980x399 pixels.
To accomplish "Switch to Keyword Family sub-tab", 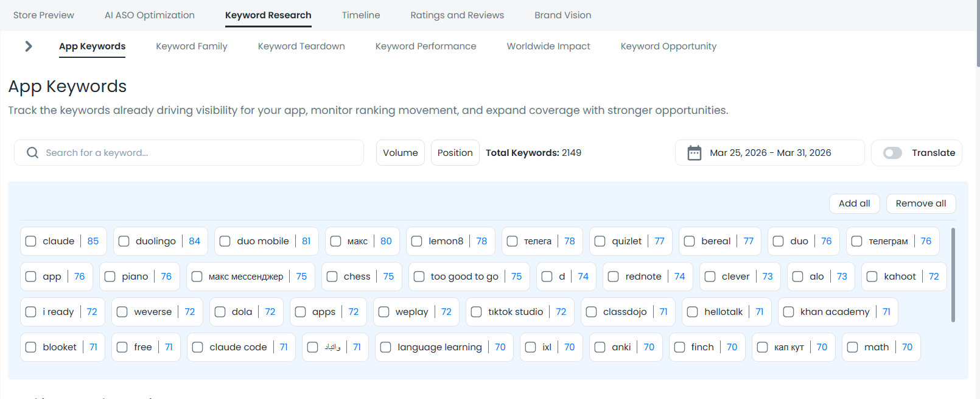I will pyautogui.click(x=192, y=46).
